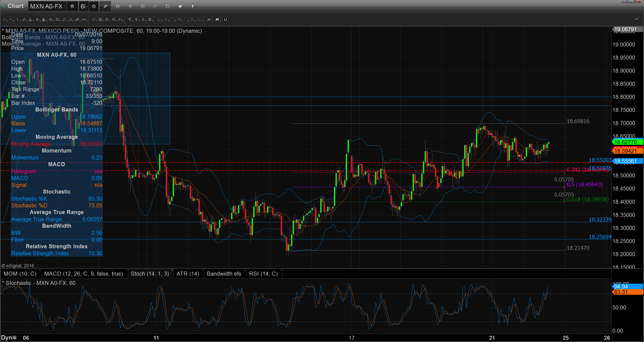Image resolution: width=644 pixels, height=342 pixels.
Task: Click the gray 19.06791 cursor price label
Action: click(627, 29)
